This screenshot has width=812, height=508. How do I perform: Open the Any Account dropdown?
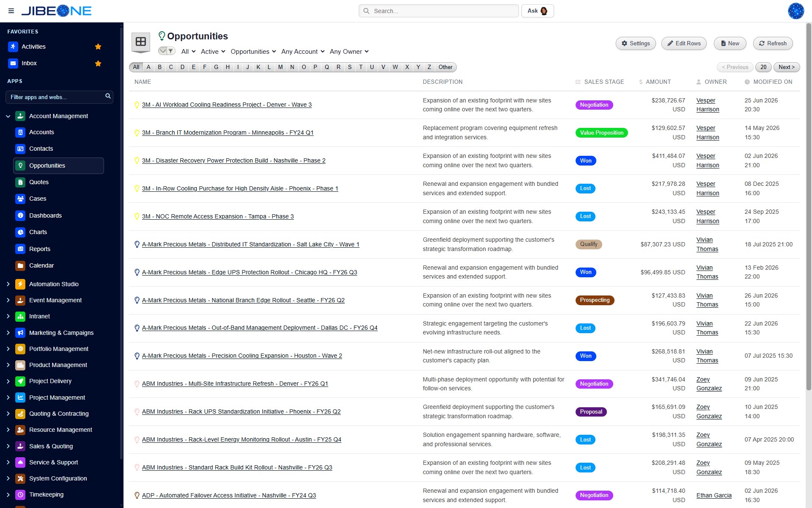303,52
